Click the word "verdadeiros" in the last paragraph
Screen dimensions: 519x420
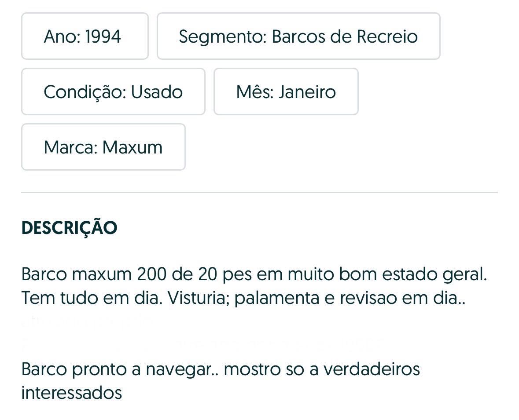[x=372, y=369]
